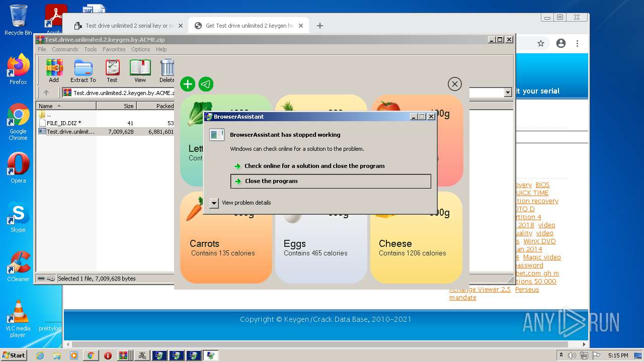
Task: Sort WinRAR list by Packed column
Action: click(x=155, y=106)
